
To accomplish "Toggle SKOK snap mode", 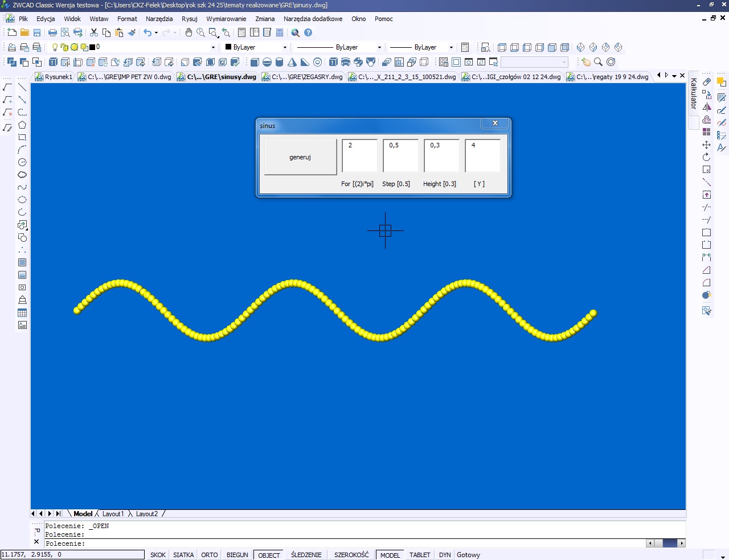I will point(158,555).
